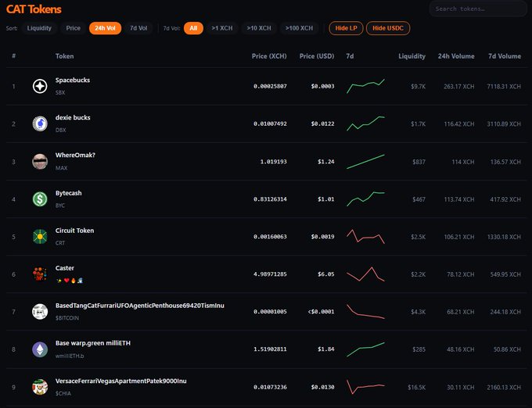Filter tokens by >100 XCH volume
Screen dimensions: 532x408
299,28
